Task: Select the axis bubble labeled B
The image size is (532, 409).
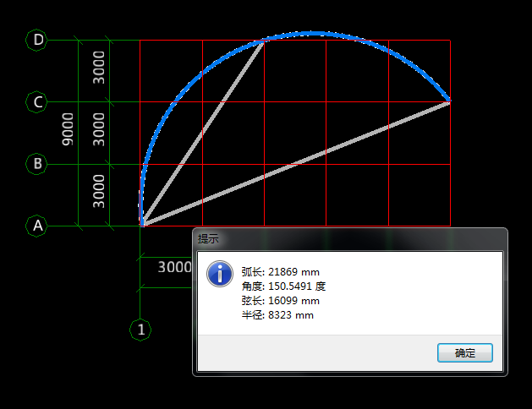Action: pyautogui.click(x=37, y=164)
